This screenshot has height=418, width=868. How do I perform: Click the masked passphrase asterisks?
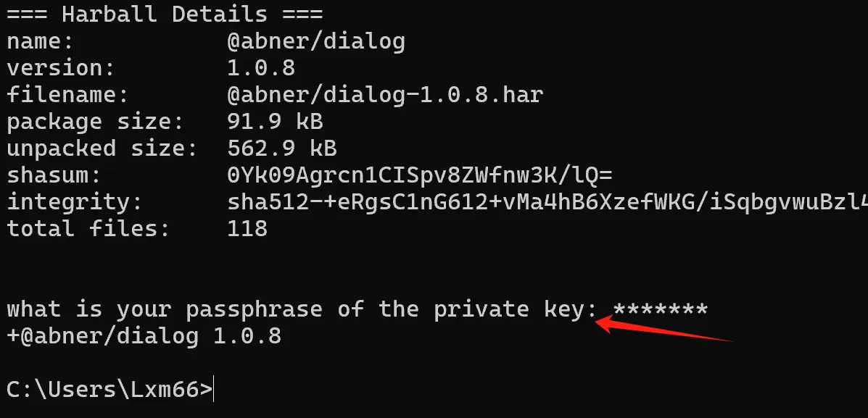[661, 309]
